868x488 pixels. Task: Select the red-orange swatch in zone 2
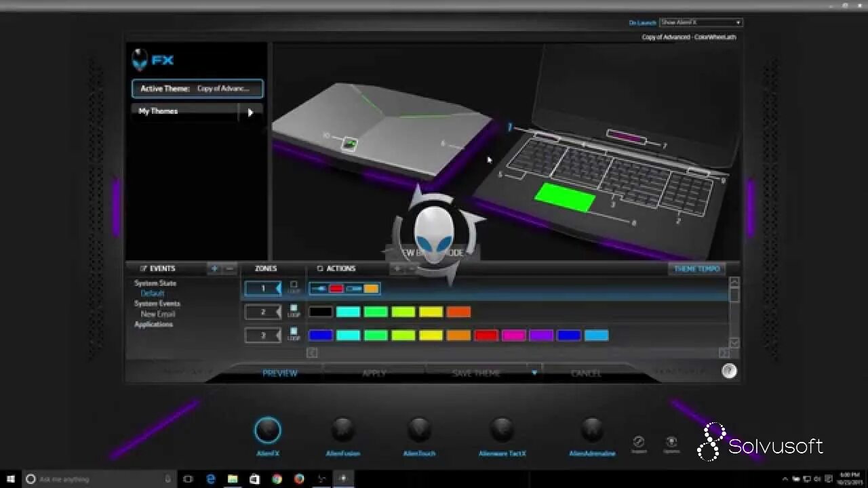[x=458, y=312]
